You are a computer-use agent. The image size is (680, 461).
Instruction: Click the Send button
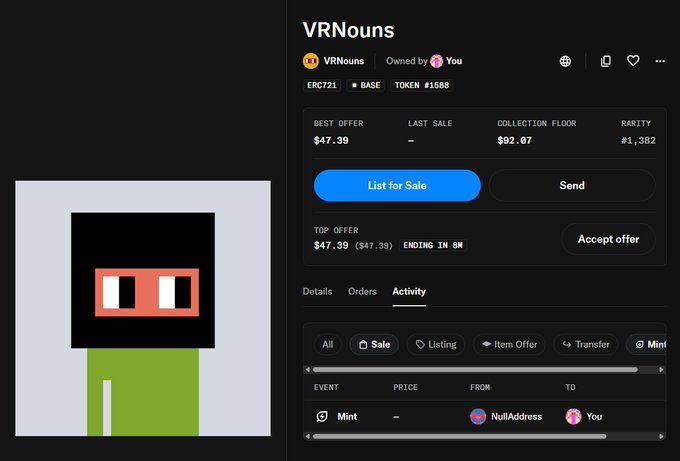[572, 185]
